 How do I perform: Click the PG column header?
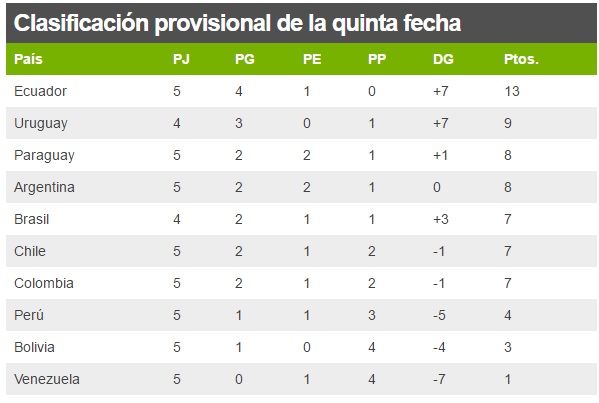[x=245, y=59]
